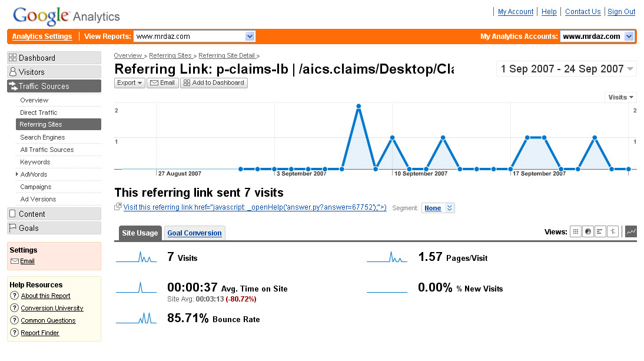The image size is (644, 361).
Task: Expand the AdWords submenu arrow
Action: (x=17, y=174)
